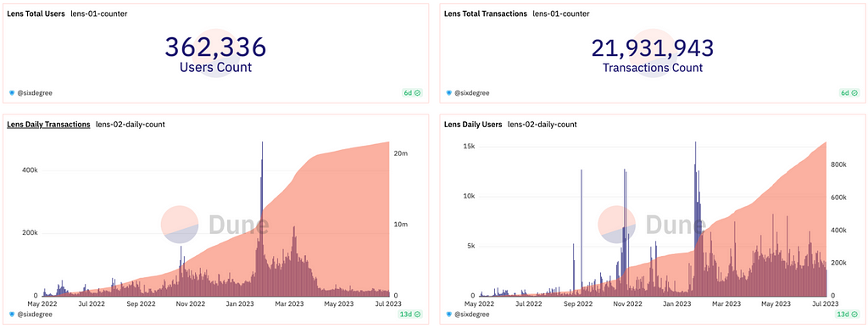The image size is (868, 328).
Task: Click @sixdegree link below Lens Daily Users chart
Action: point(471,314)
